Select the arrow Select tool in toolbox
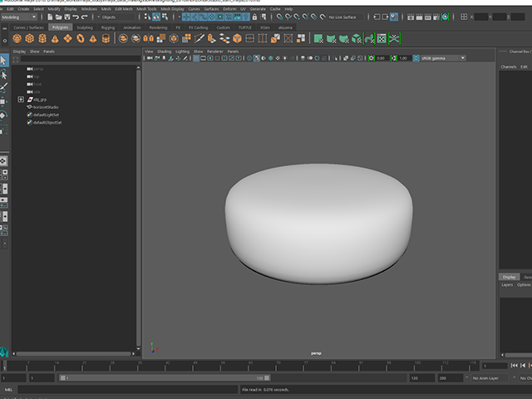This screenshot has width=532, height=399. pos(3,61)
